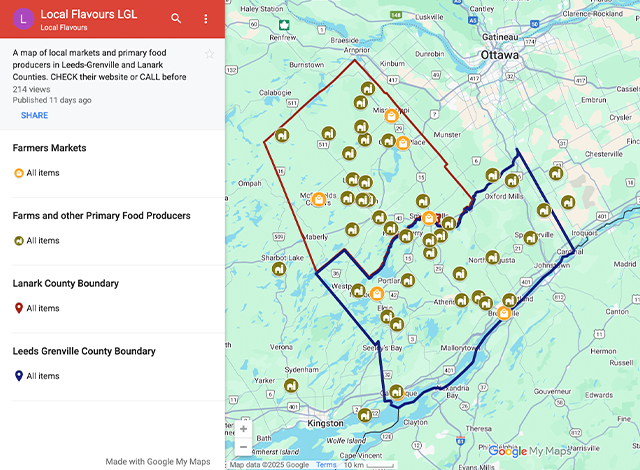The image size is (640, 470).
Task: Click the farm marker near Sydenham
Action: click(291, 386)
